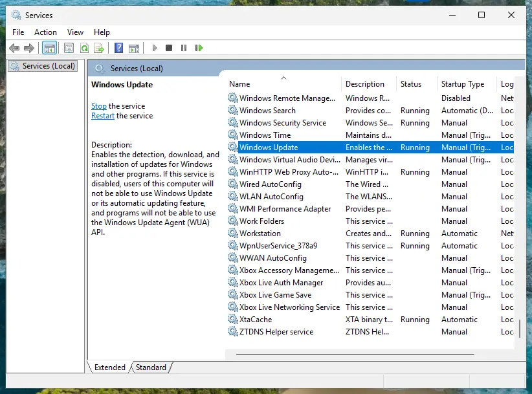
Task: Click the Refresh toolbar icon
Action: click(x=85, y=48)
